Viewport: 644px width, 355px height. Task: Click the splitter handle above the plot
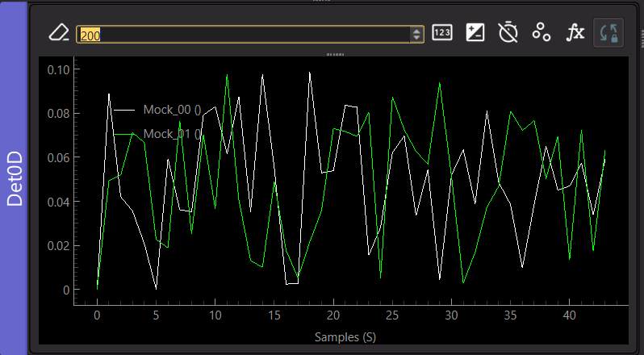pyautogui.click(x=336, y=54)
